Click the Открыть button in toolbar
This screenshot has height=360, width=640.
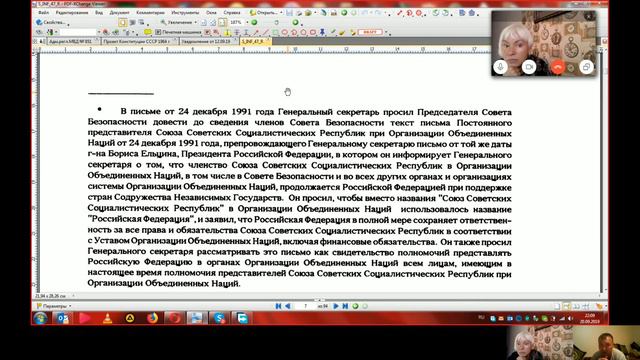pyautogui.click(x=263, y=13)
